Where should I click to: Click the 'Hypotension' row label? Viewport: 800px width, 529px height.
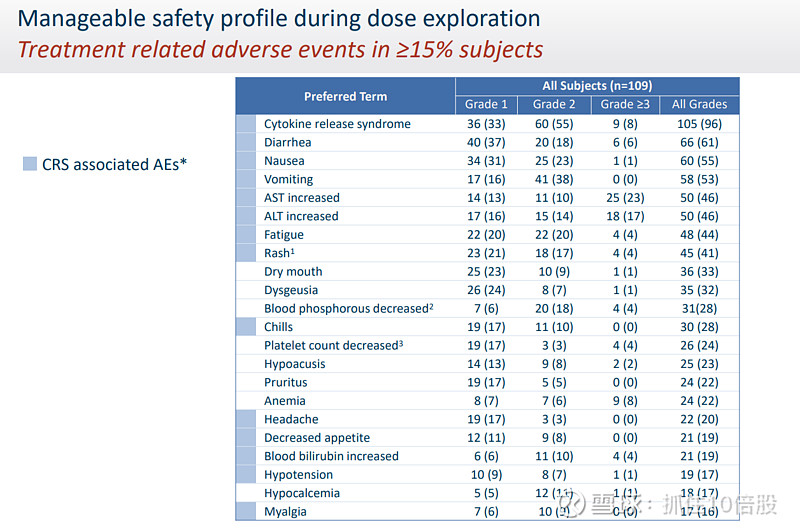pos(298,474)
